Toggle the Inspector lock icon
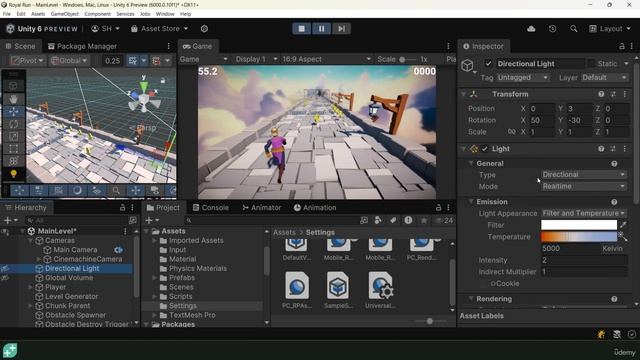This screenshot has height=360, width=640. click(x=622, y=46)
